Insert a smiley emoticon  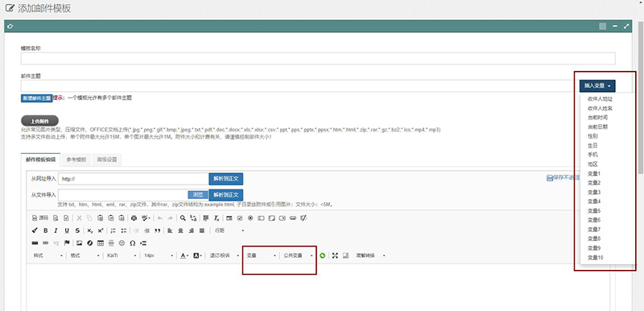click(122, 243)
